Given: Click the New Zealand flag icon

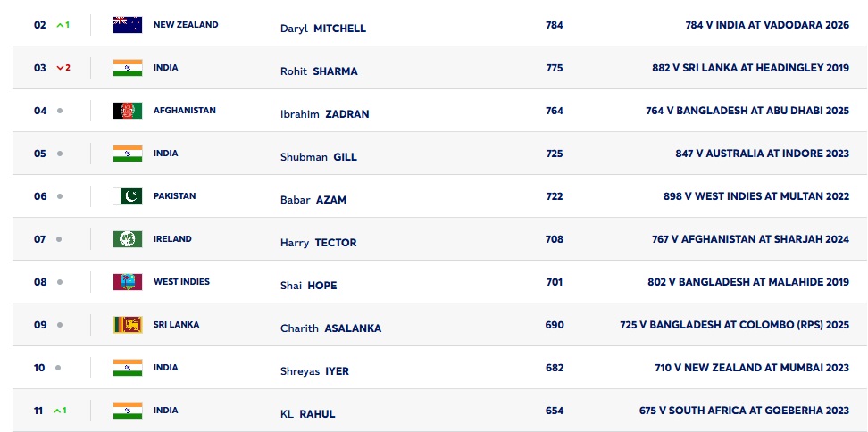Looking at the screenshot, I should pyautogui.click(x=127, y=25).
